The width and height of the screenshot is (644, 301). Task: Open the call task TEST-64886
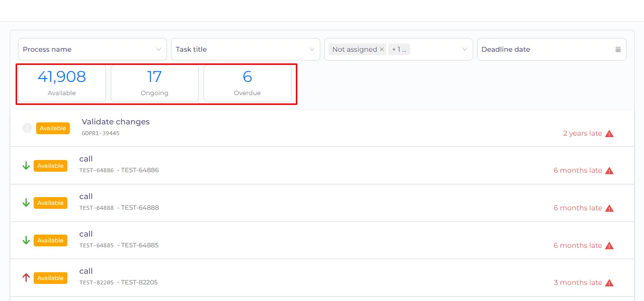click(x=322, y=165)
